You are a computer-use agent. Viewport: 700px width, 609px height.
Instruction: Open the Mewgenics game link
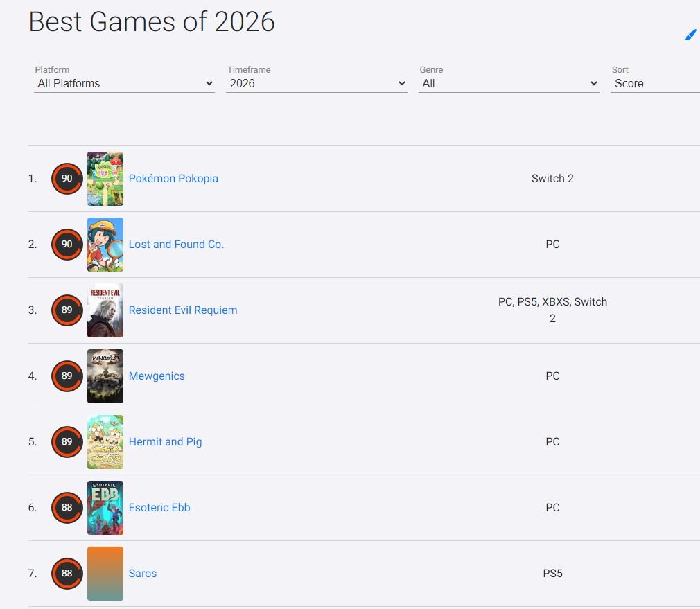[157, 376]
